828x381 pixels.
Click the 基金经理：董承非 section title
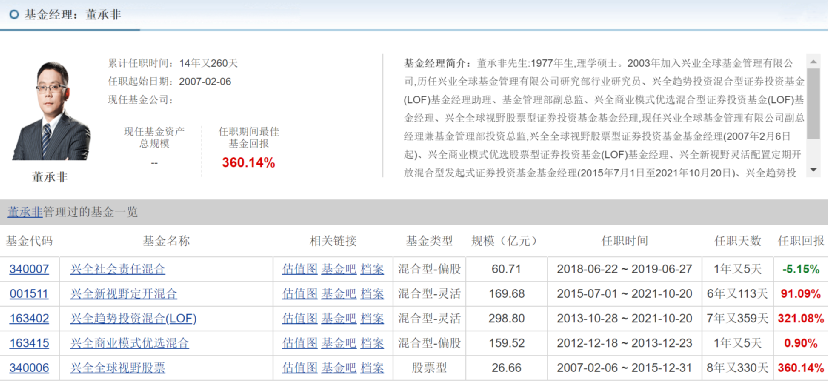pos(72,14)
